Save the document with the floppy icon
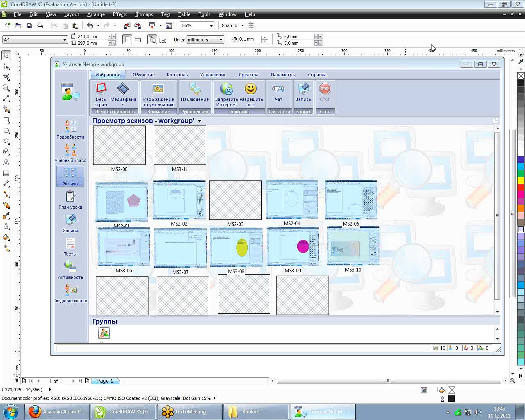The width and height of the screenshot is (525, 420). (x=29, y=25)
